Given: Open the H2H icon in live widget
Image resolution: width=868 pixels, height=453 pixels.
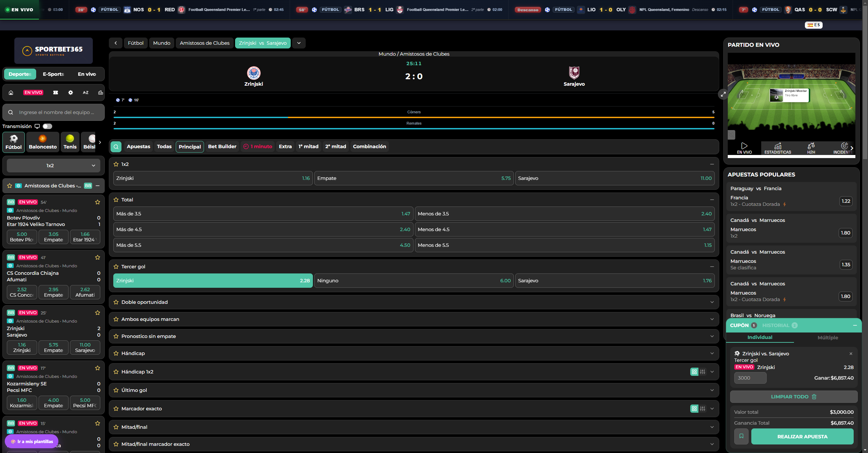Looking at the screenshot, I should coord(811,148).
